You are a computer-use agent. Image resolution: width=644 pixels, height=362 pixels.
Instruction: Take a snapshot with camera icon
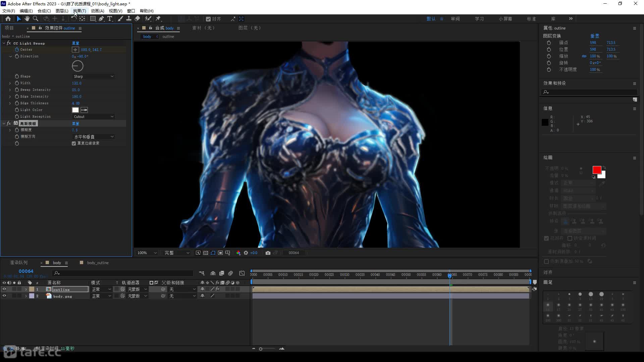(268, 253)
